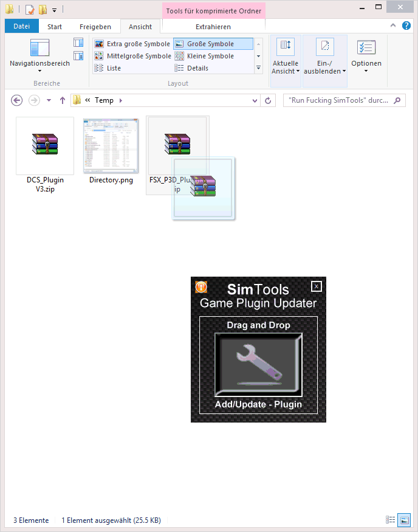Open Explorer help question mark
Viewport: 418px width, 532px height.
(406, 26)
